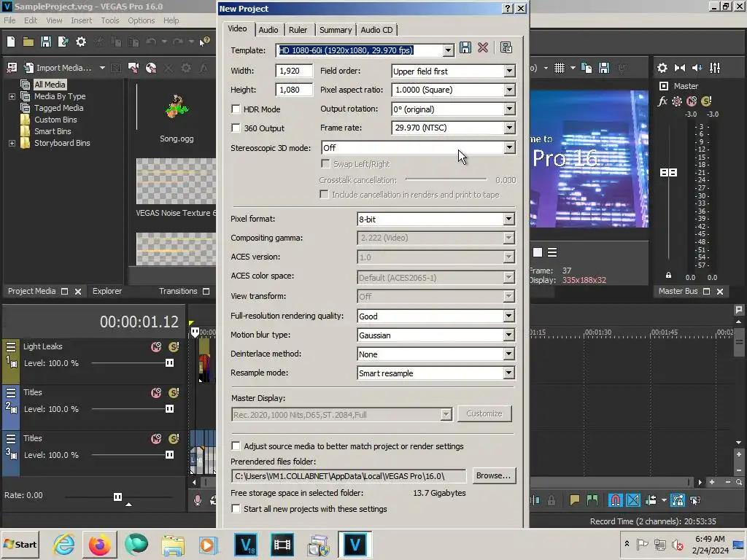Expand the Media By Type tree node
Image resolution: width=747 pixels, height=560 pixels.
[x=12, y=96]
